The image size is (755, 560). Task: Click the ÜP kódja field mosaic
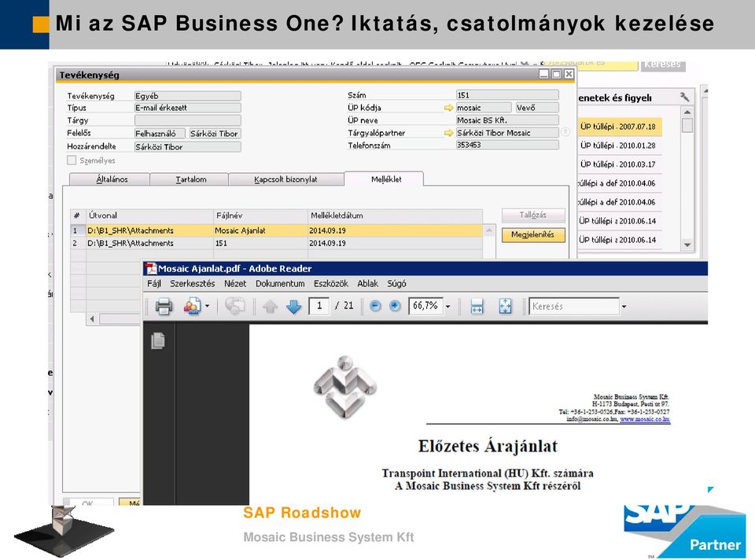484,108
